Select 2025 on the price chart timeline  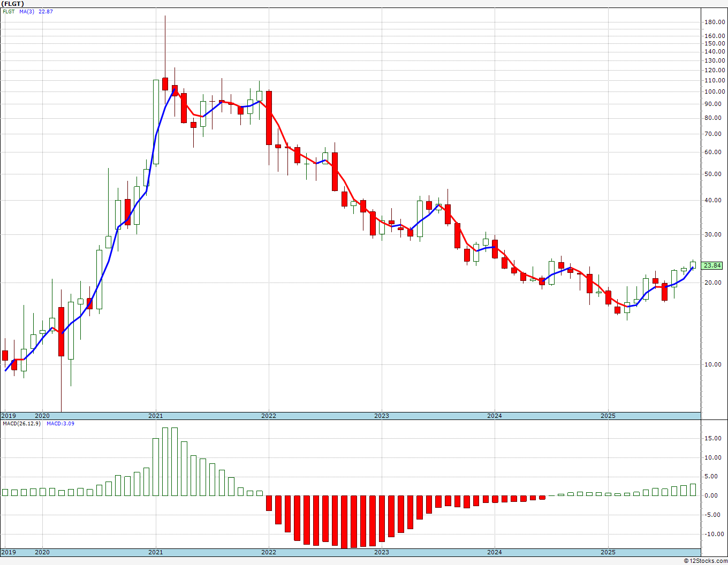pos(608,416)
